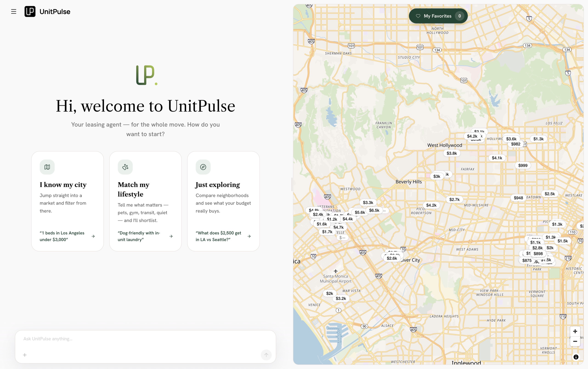
Task: Click the UnitPulse logo icon
Action: (x=30, y=11)
